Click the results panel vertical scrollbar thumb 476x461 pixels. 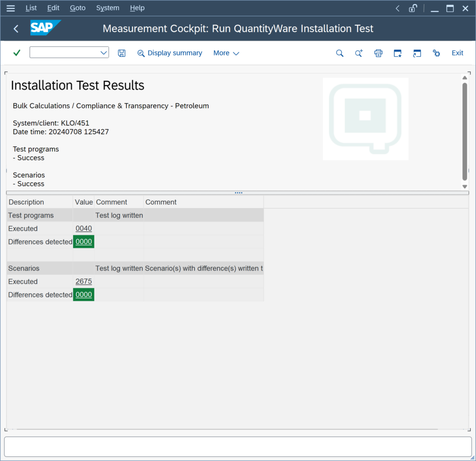click(x=464, y=132)
